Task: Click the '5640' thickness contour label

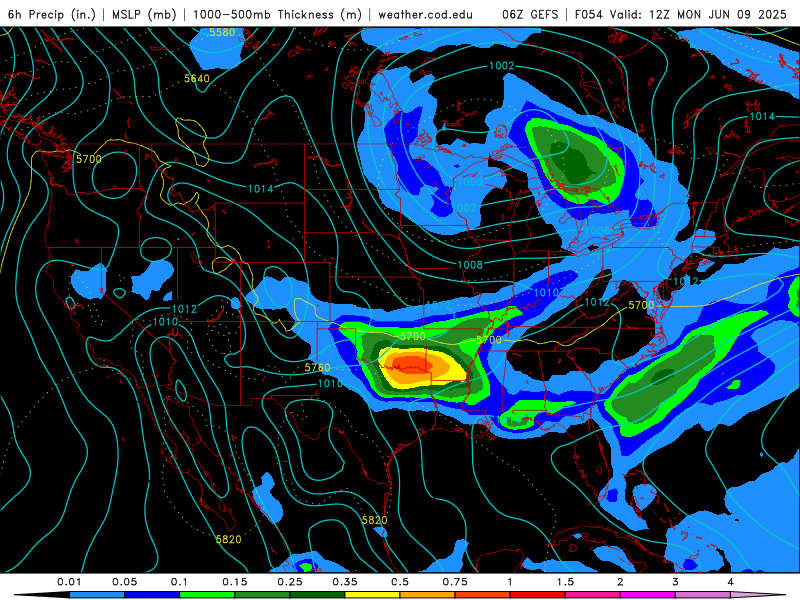Action: tap(196, 79)
